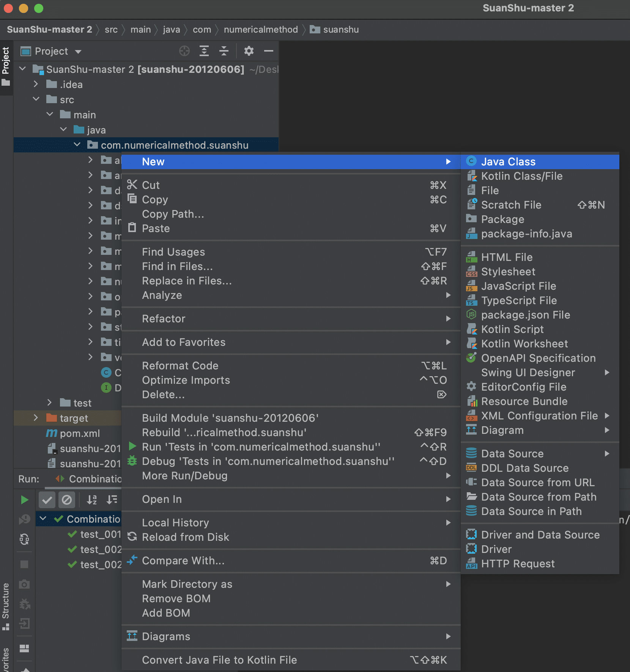Expand the test folder
The height and width of the screenshot is (672, 630).
tap(50, 402)
